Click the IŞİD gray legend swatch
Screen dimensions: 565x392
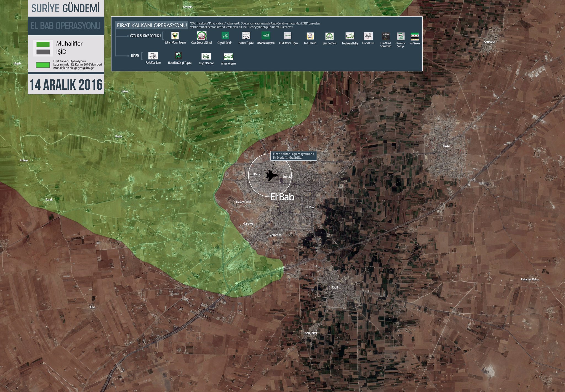pyautogui.click(x=43, y=52)
